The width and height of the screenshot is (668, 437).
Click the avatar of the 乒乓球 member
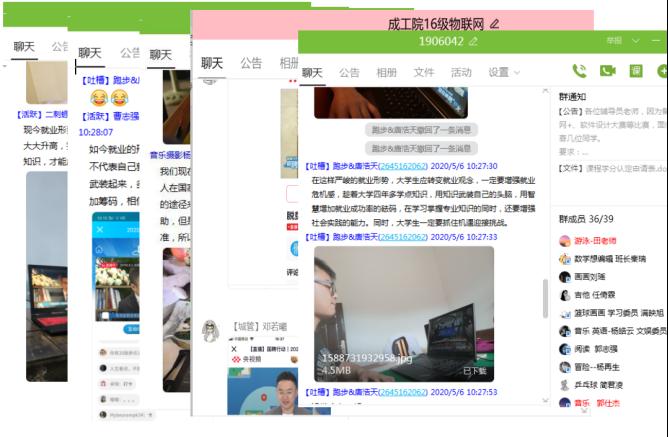pos(565,385)
